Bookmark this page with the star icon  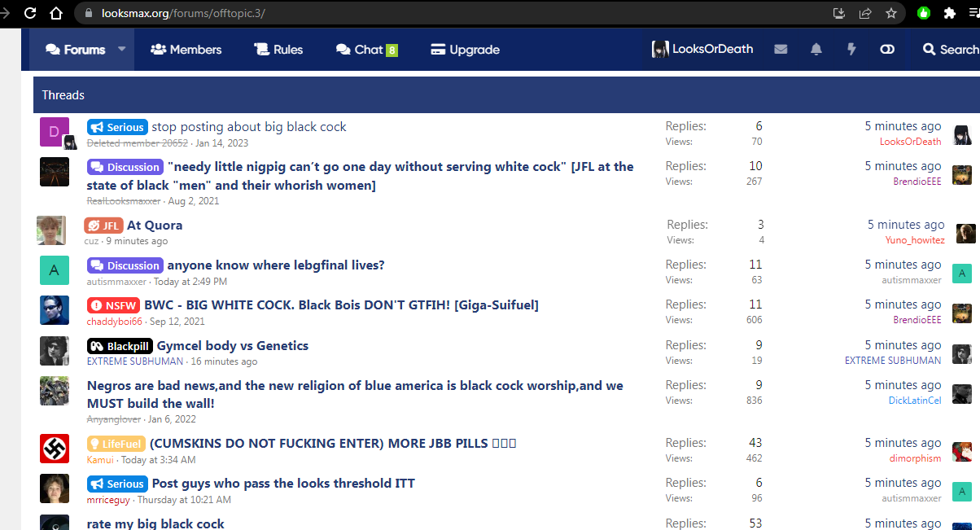(x=891, y=13)
